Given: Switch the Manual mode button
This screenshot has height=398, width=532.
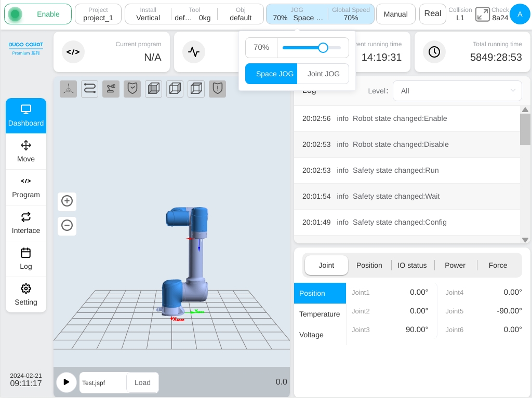Looking at the screenshot, I should coord(395,14).
